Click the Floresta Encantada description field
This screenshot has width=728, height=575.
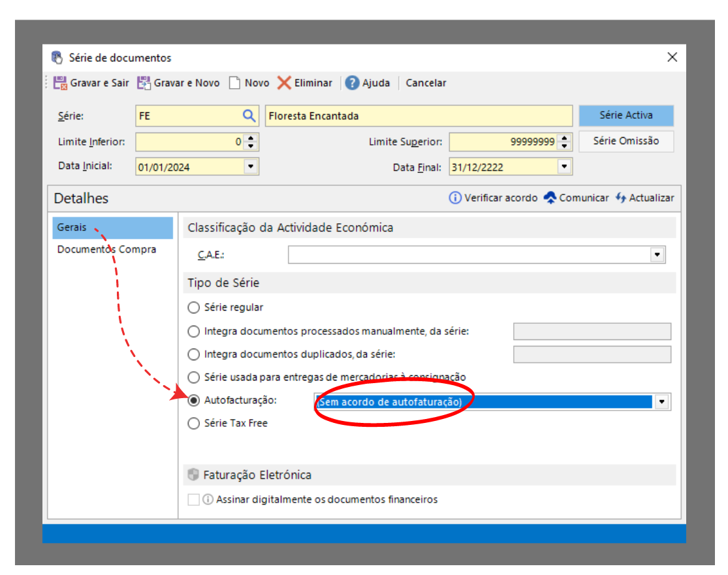tap(419, 116)
